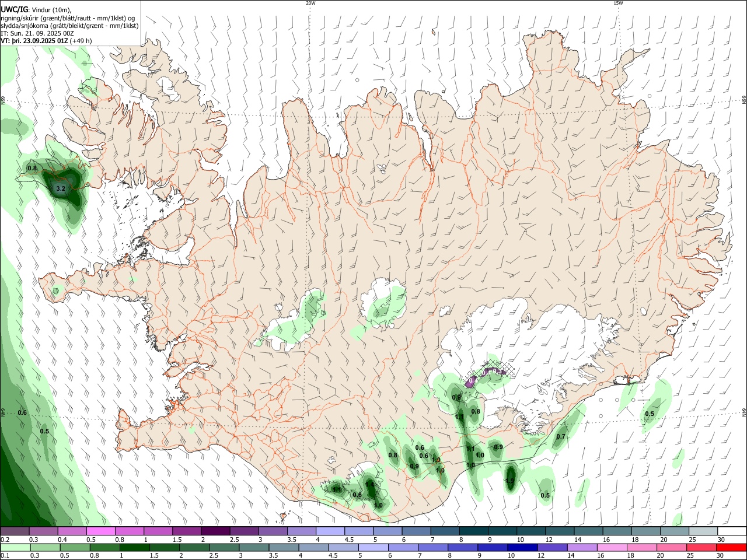Viewport: 747px width, 560px height.
Task: Click the 0.7 value on the southeast coast
Action: [x=561, y=437]
